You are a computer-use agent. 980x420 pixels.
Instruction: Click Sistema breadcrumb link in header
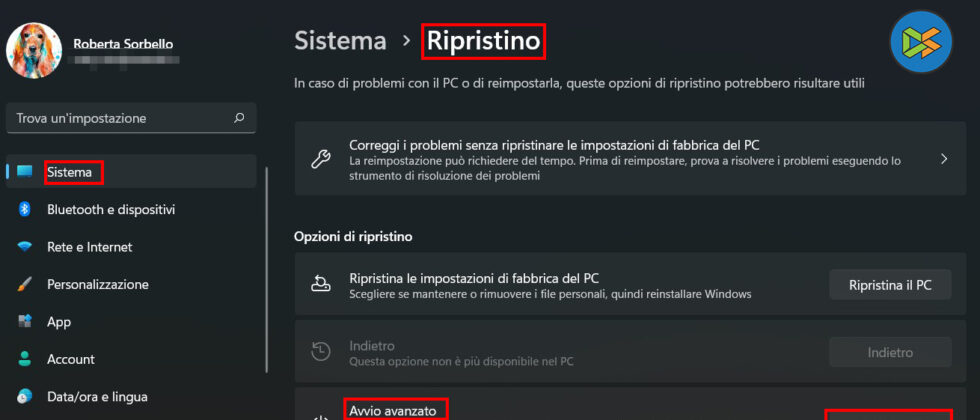coord(340,41)
